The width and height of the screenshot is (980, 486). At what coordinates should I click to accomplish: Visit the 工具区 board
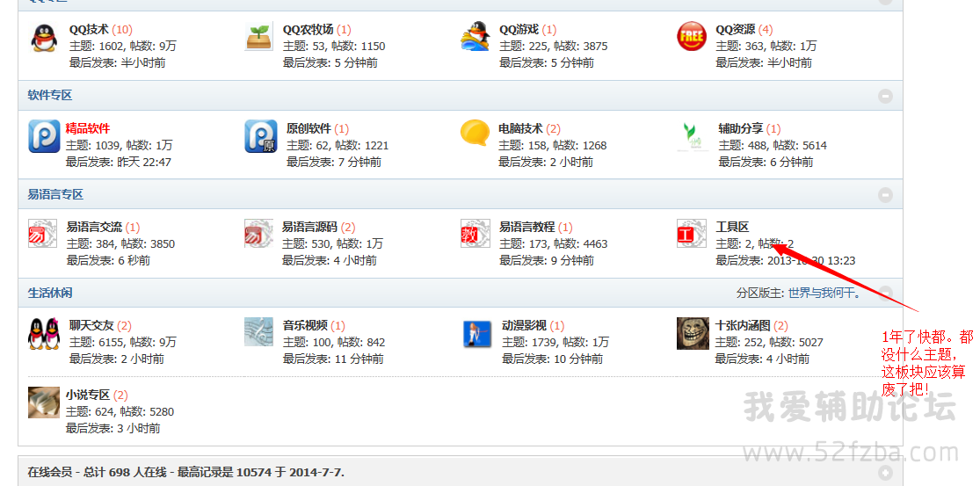(x=732, y=227)
